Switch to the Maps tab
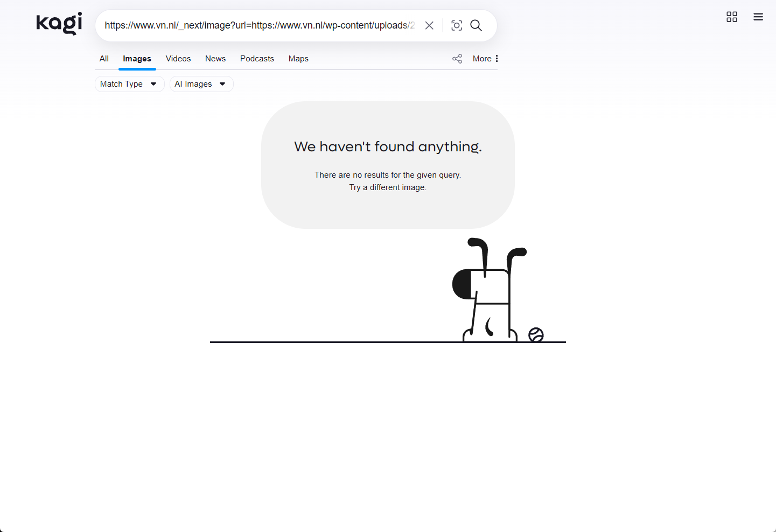 click(x=298, y=59)
